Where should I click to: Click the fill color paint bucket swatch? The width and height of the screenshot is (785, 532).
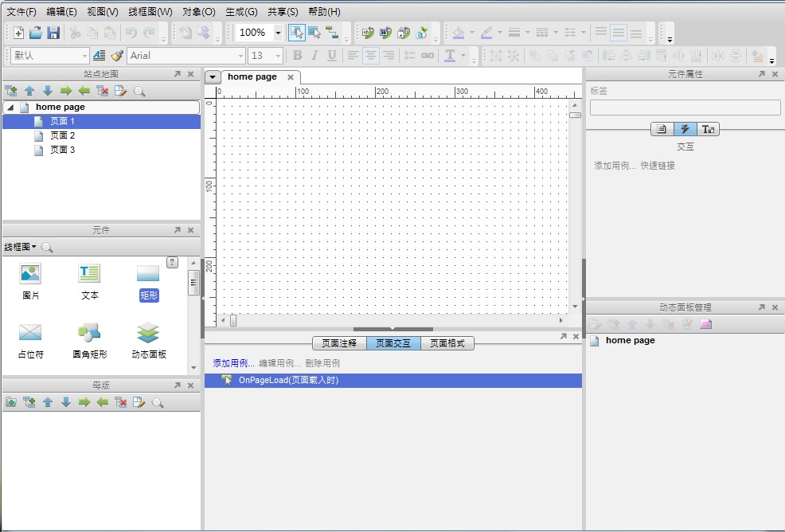(458, 33)
